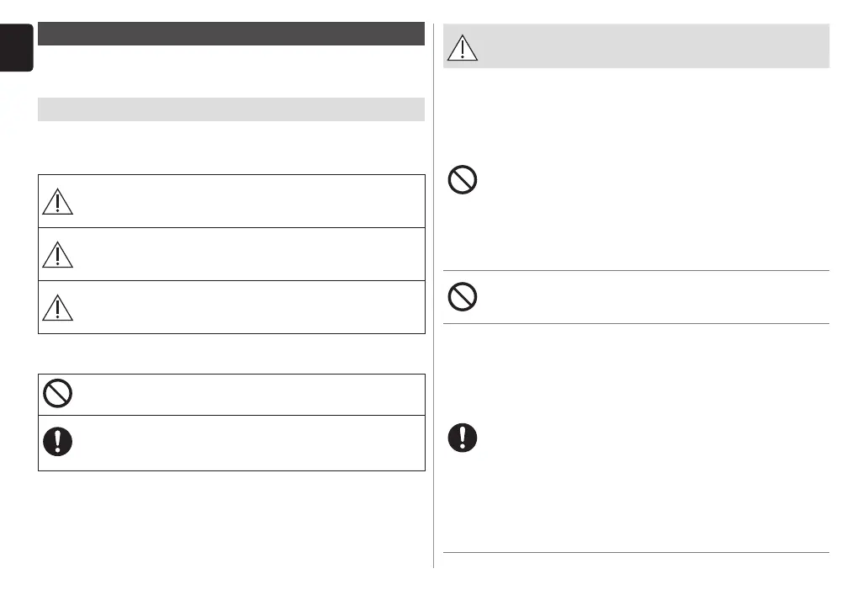Click the warning triangle in the first table row
The height and width of the screenshot is (611, 868).
point(57,202)
